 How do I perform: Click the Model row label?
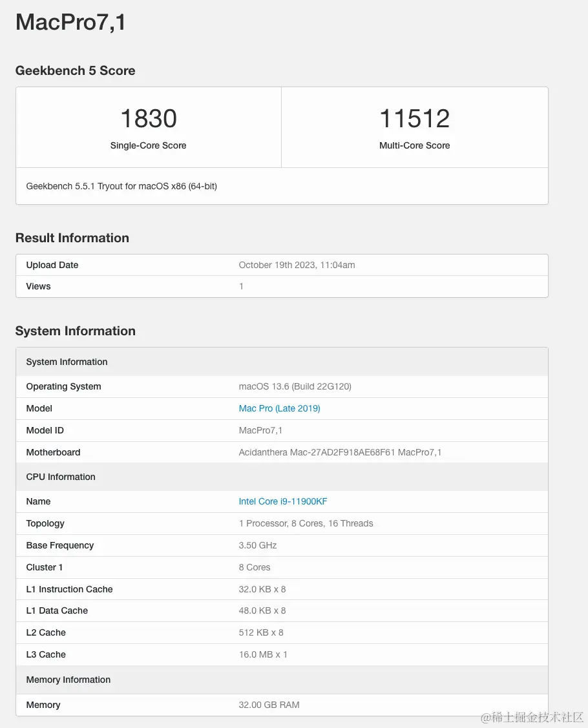(39, 408)
